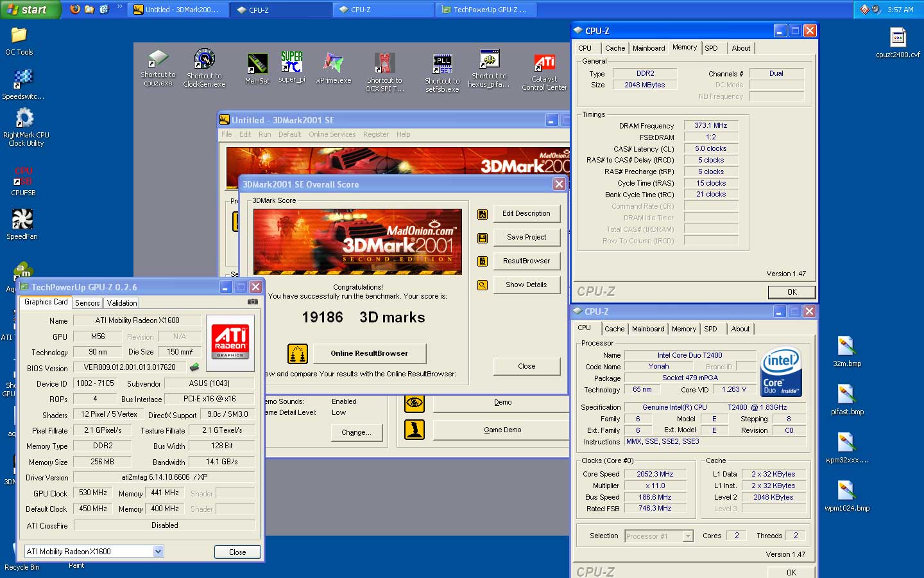Click the Show Details button
Image resolution: width=924 pixels, height=578 pixels.
(526, 285)
